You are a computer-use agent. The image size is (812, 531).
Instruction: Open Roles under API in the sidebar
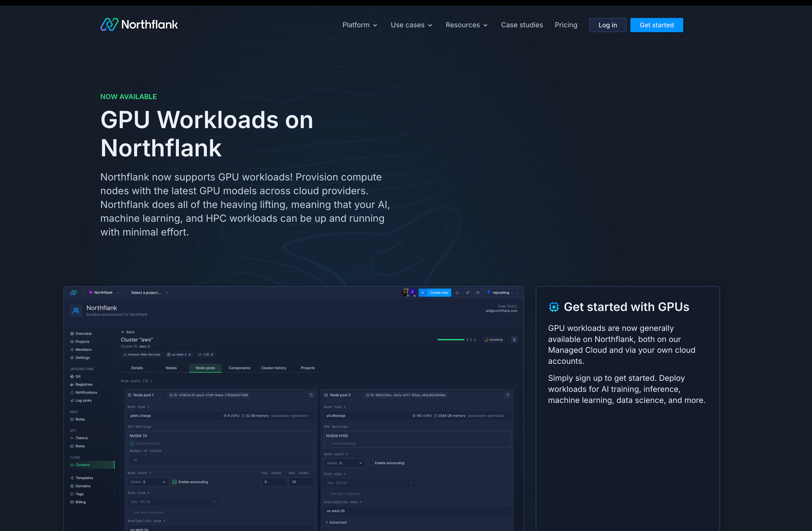tap(77, 446)
